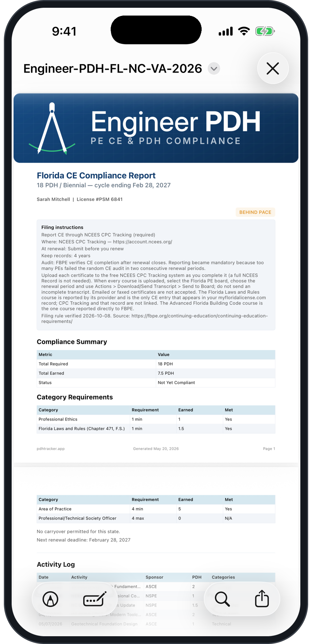Tap the battery charging status icon
Viewport: 312px width, 644px height.
(x=265, y=31)
